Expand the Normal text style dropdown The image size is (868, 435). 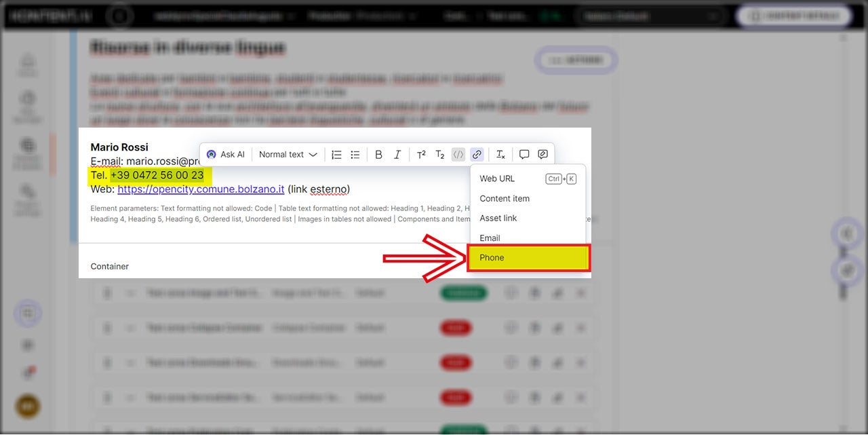coord(288,155)
